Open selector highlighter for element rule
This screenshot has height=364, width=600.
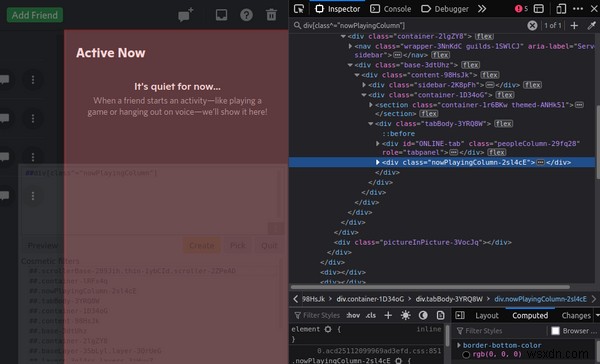click(328, 329)
